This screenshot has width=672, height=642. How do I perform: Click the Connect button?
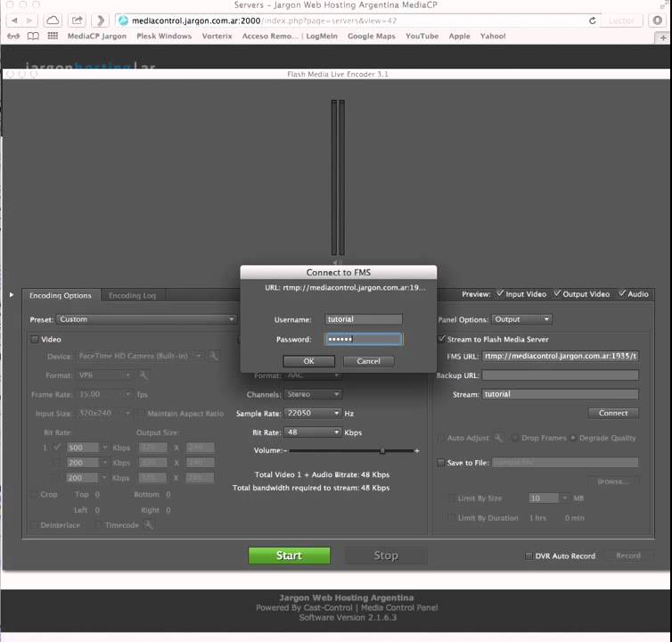[x=613, y=413]
